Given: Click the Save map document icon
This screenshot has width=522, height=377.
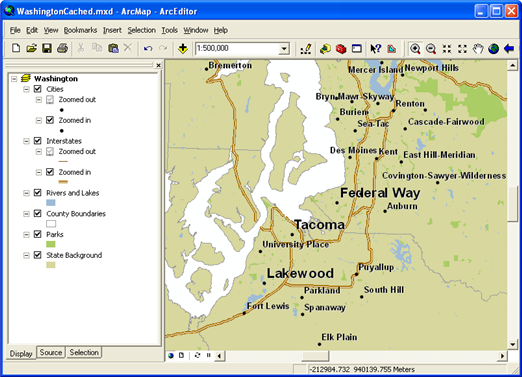Looking at the screenshot, I should pos(47,49).
